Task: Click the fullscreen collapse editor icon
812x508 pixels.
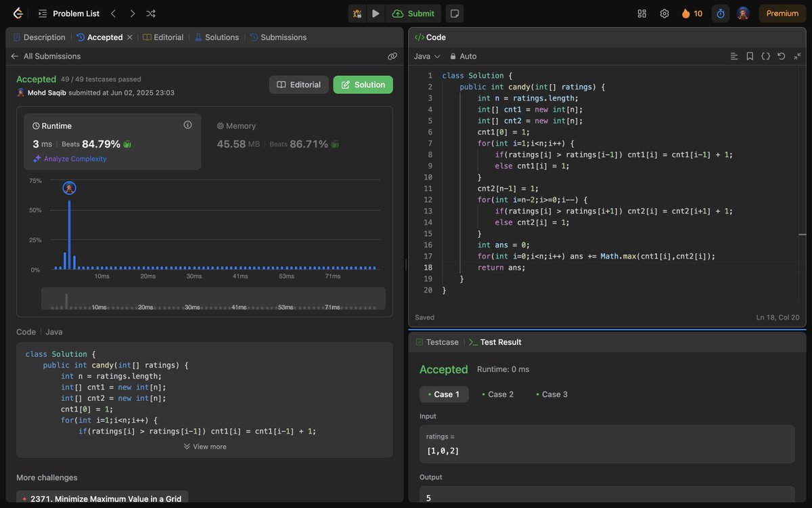Action: coord(797,56)
